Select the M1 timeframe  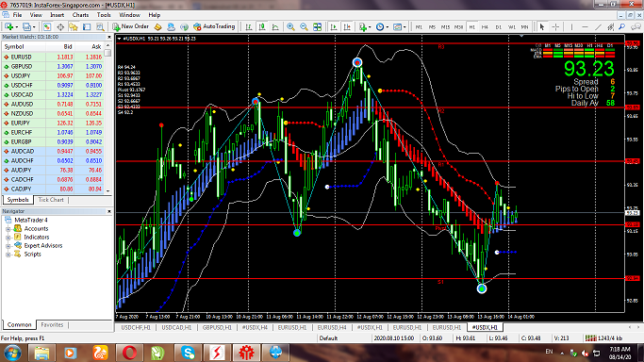[419, 26]
